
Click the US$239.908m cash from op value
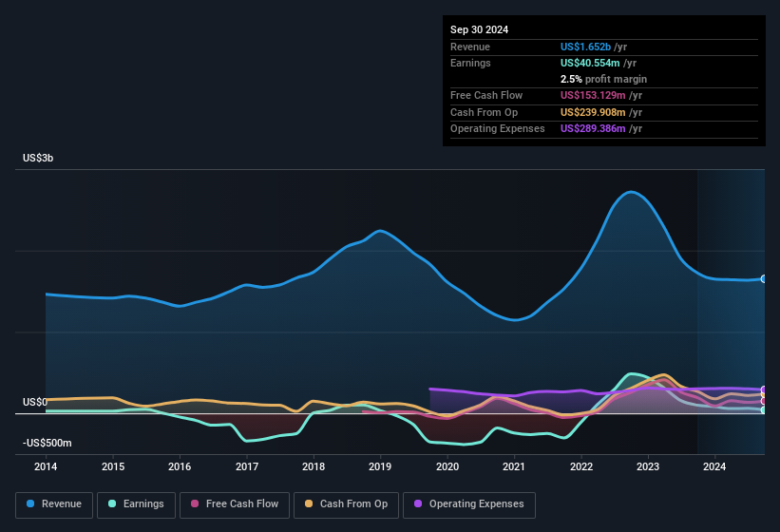point(593,112)
